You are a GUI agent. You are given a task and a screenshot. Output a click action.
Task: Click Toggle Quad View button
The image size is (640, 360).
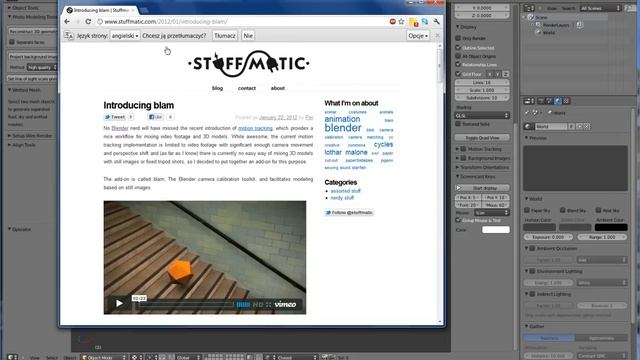[x=482, y=138]
